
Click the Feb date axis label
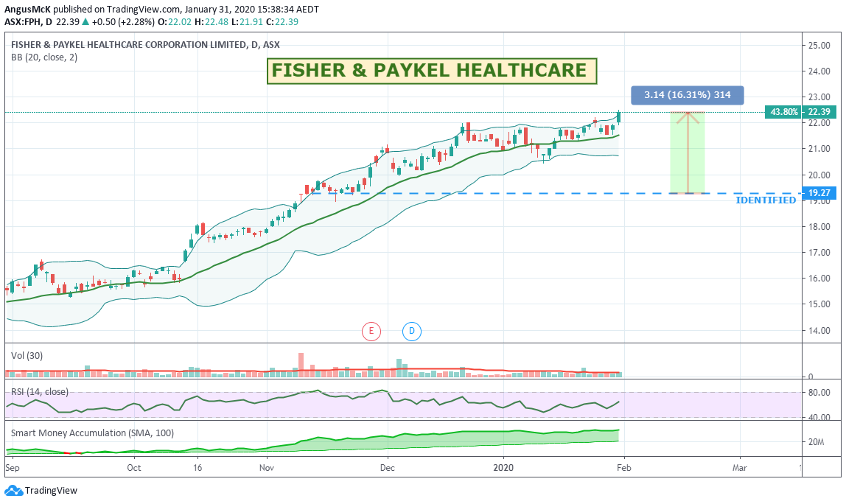coord(624,467)
